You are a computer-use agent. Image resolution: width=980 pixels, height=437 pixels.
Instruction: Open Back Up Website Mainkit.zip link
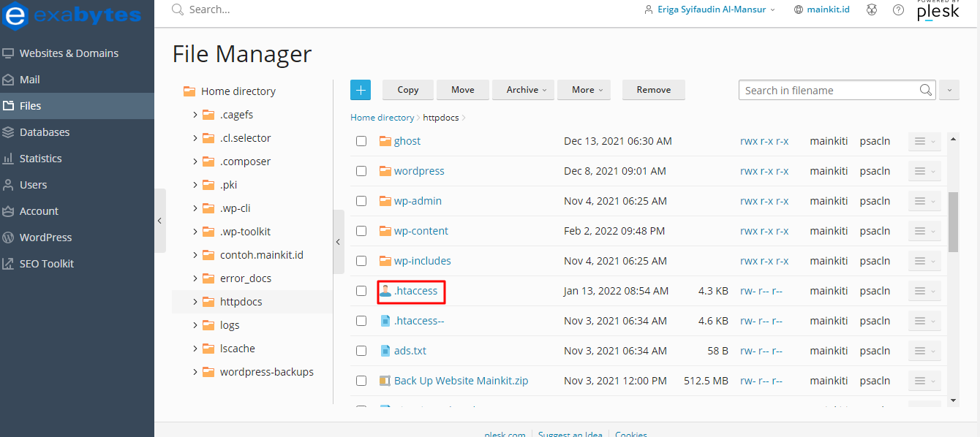point(460,380)
